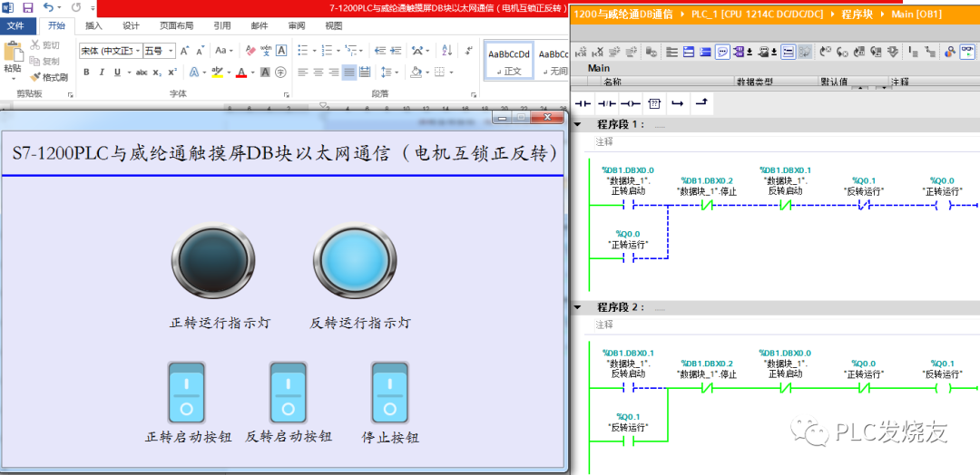
Task: Switch to the 页面布局 ribbon tab
Action: pos(176,25)
